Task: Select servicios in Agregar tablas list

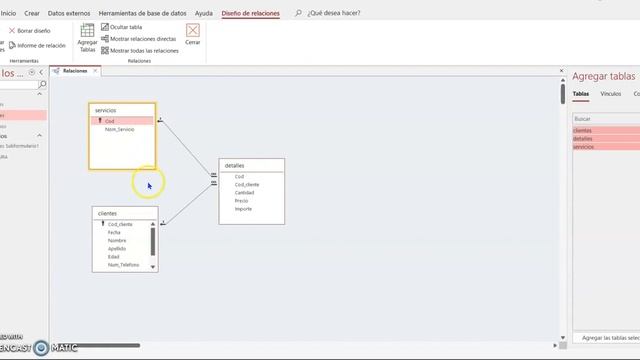Action: point(606,147)
